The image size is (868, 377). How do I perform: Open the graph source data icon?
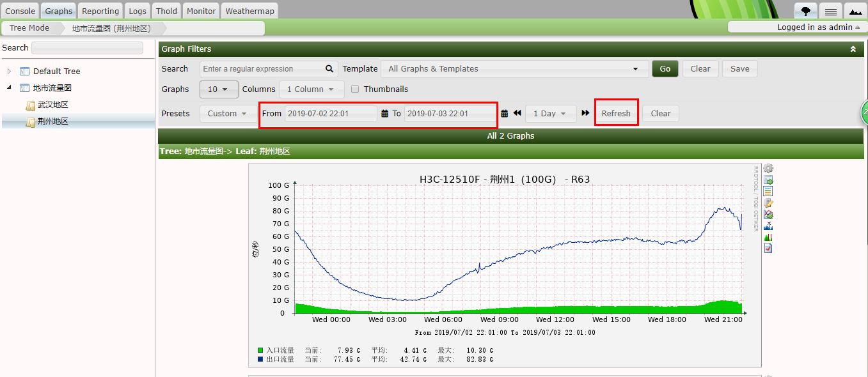point(768,192)
